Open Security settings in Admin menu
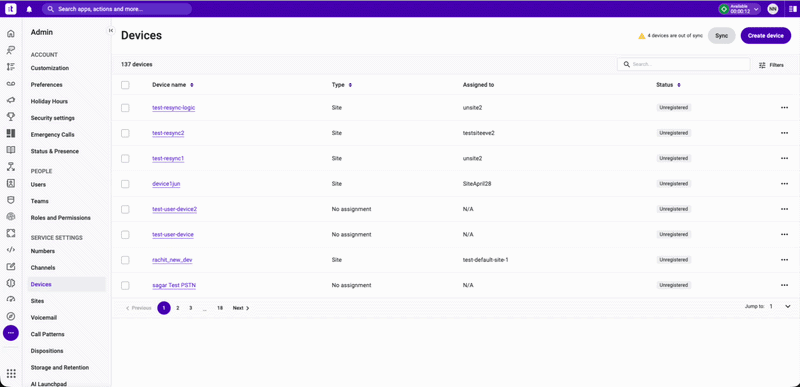The height and width of the screenshot is (387, 800). tap(53, 118)
